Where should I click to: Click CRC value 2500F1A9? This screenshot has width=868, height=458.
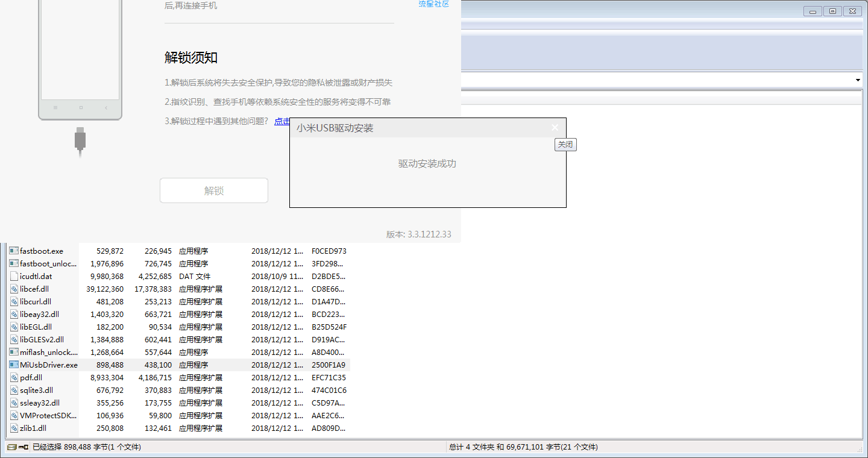click(329, 365)
